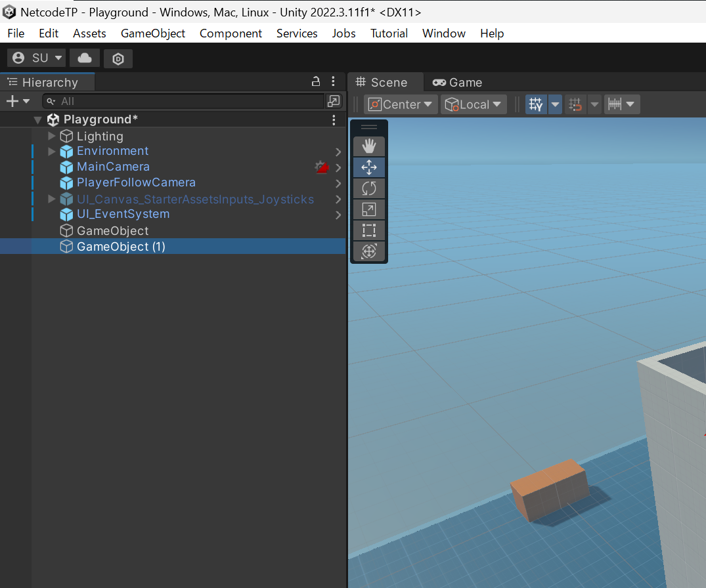Click the Hierarchy search field

187,101
